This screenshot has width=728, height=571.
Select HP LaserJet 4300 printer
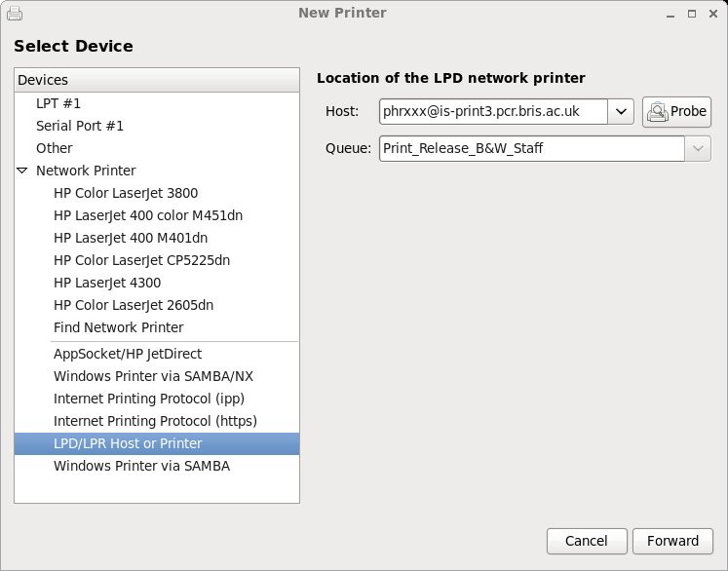click(x=119, y=283)
